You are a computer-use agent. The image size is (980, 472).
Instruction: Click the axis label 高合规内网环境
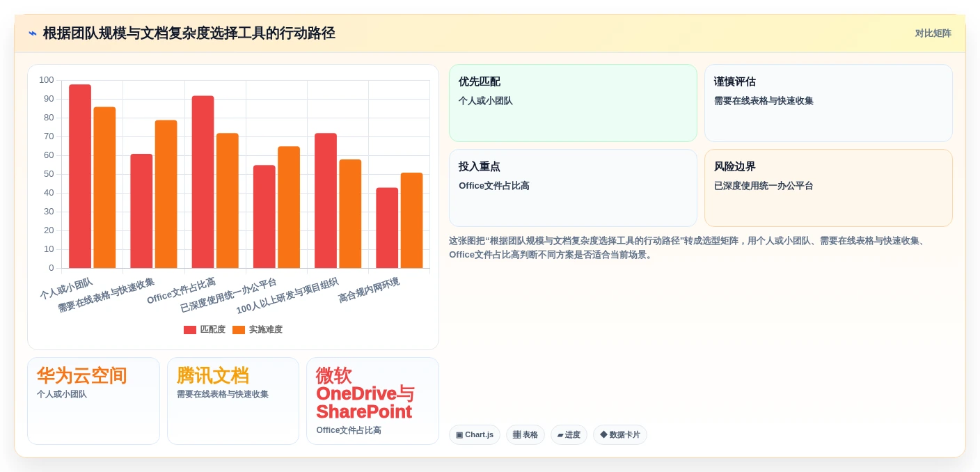[x=369, y=290]
